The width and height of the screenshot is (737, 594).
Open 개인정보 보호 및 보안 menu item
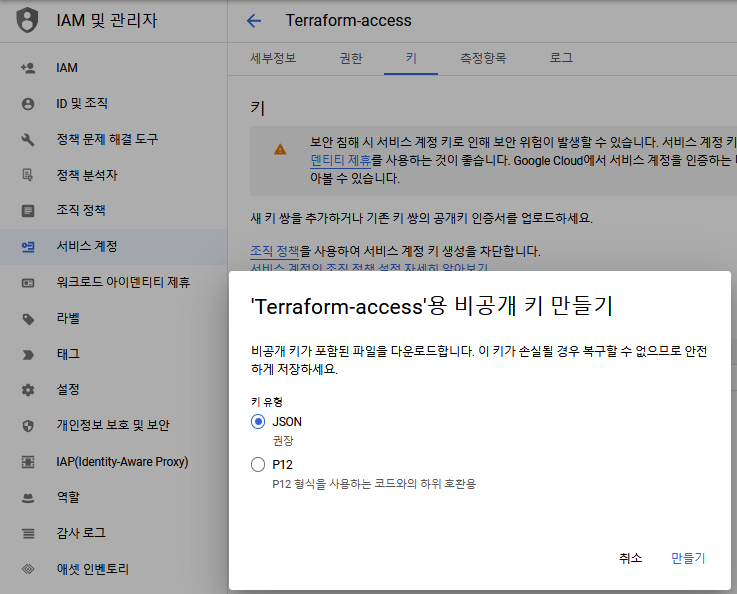tap(113, 425)
